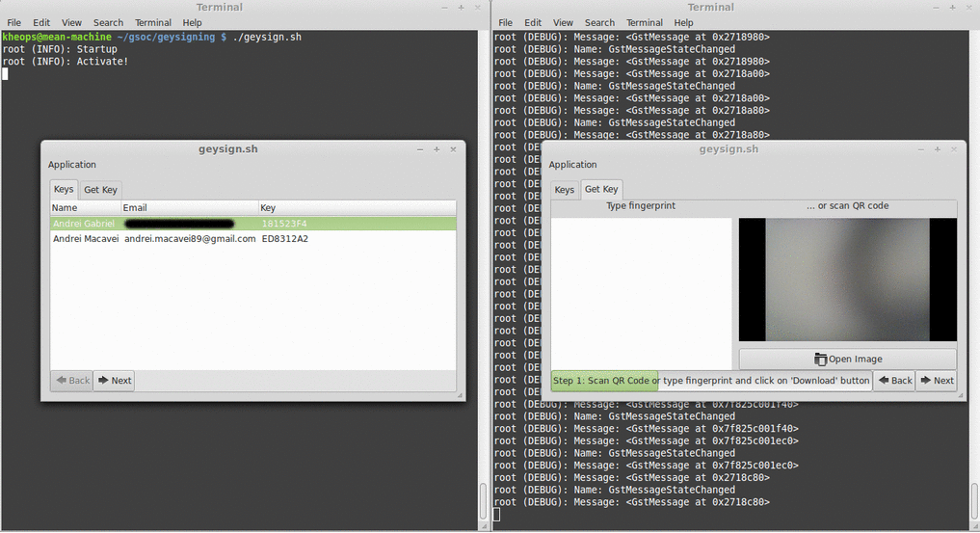Click Back button in left geysign window
The image size is (980, 533).
point(72,381)
